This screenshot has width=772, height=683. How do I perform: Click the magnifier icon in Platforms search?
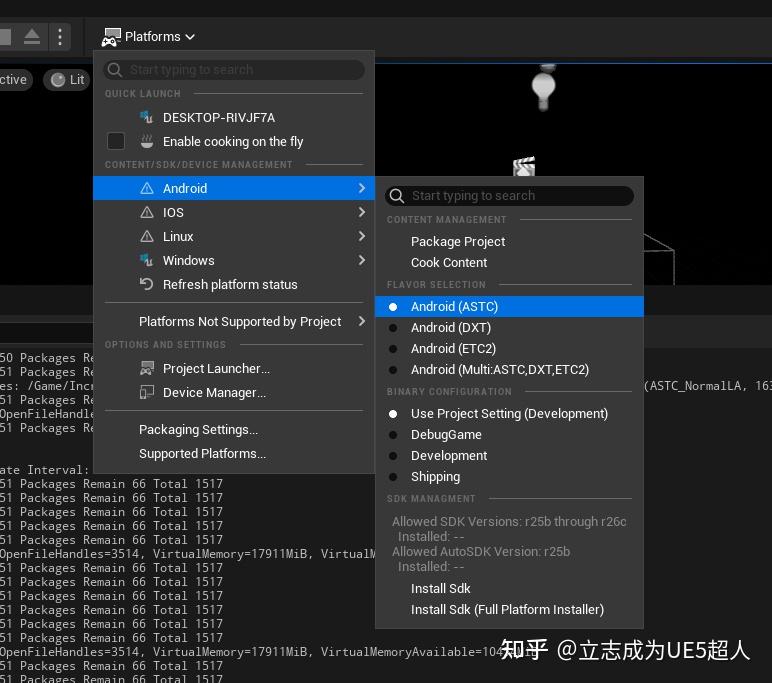[x=115, y=70]
